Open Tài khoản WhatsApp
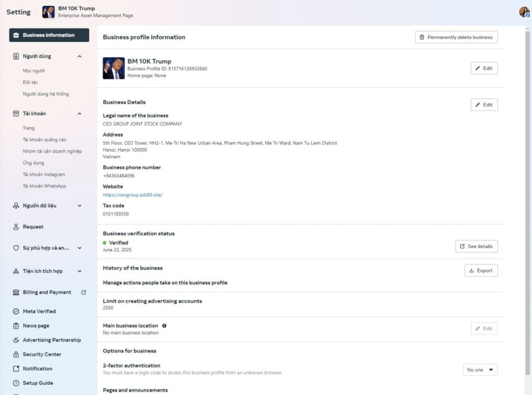 click(x=45, y=186)
